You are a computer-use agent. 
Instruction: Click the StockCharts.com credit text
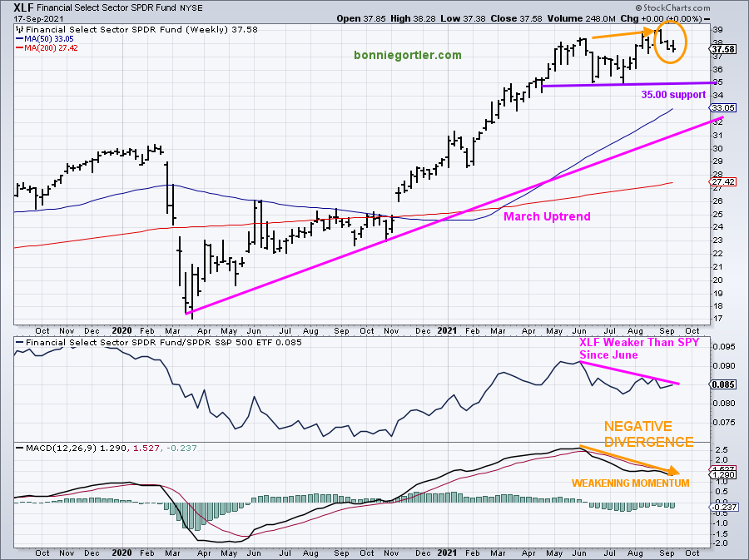(x=672, y=7)
